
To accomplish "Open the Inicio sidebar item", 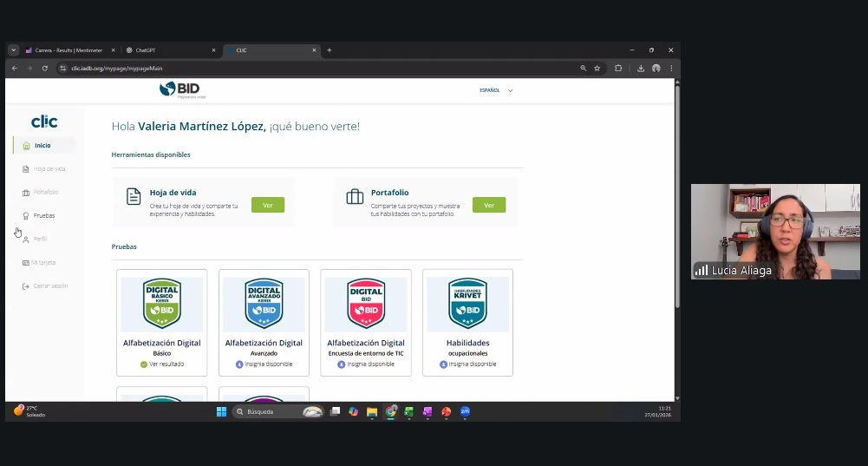I will [x=43, y=146].
